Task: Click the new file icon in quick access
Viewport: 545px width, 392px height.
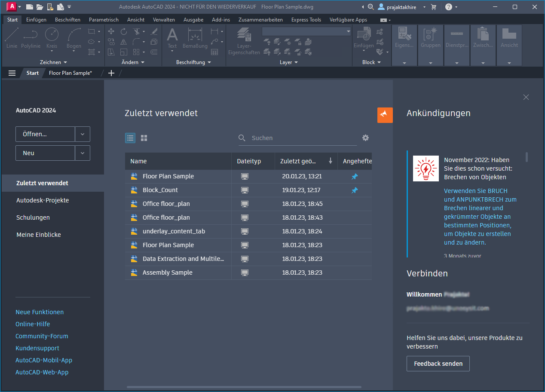Action: tap(29, 7)
